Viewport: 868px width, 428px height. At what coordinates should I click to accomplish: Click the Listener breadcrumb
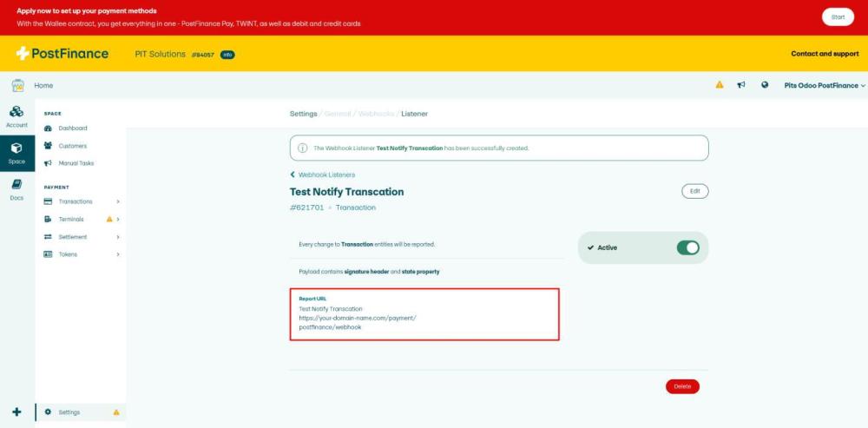point(415,114)
